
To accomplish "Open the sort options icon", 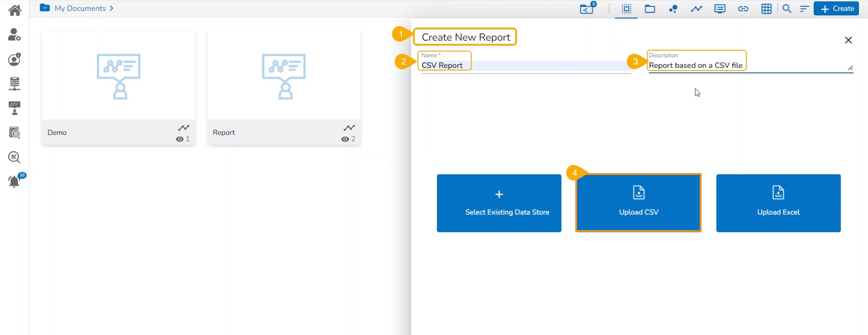I will tap(804, 9).
